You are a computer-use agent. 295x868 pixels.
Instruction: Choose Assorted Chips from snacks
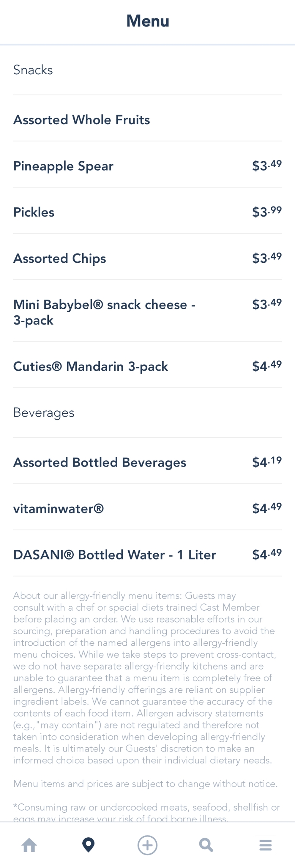60,258
